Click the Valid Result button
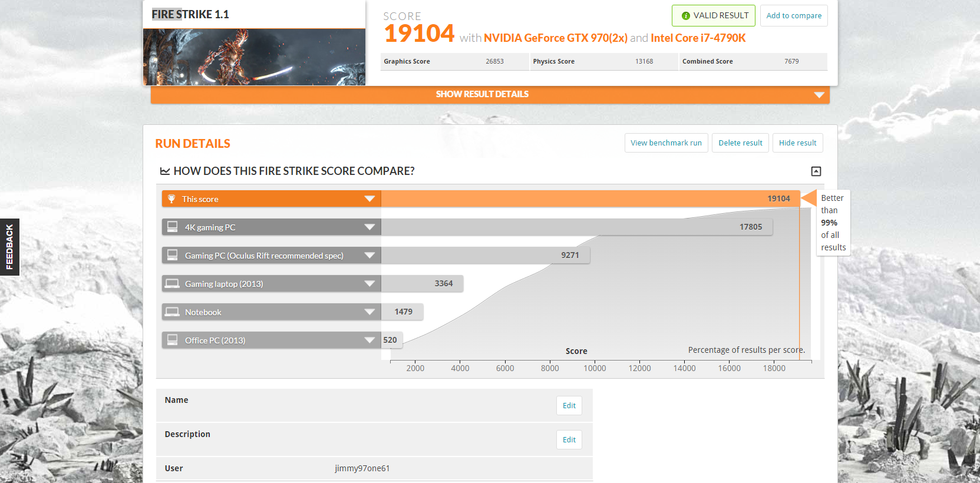Viewport: 980px width, 483px height. [714, 16]
